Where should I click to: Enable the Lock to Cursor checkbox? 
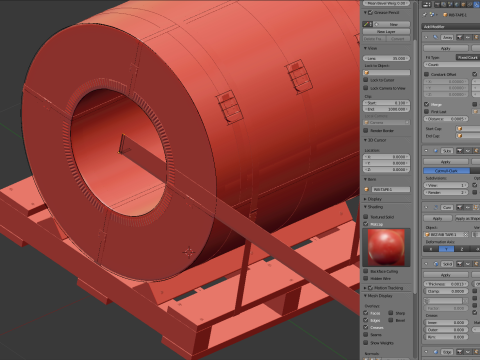point(366,80)
